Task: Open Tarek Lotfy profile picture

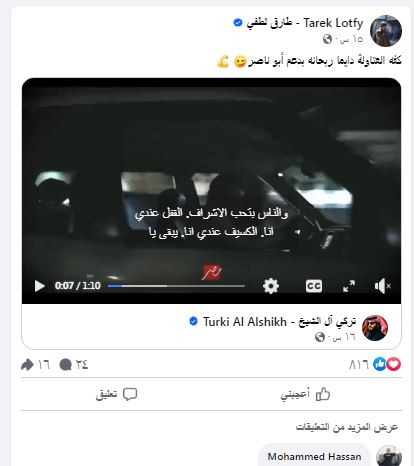Action: pyautogui.click(x=386, y=31)
